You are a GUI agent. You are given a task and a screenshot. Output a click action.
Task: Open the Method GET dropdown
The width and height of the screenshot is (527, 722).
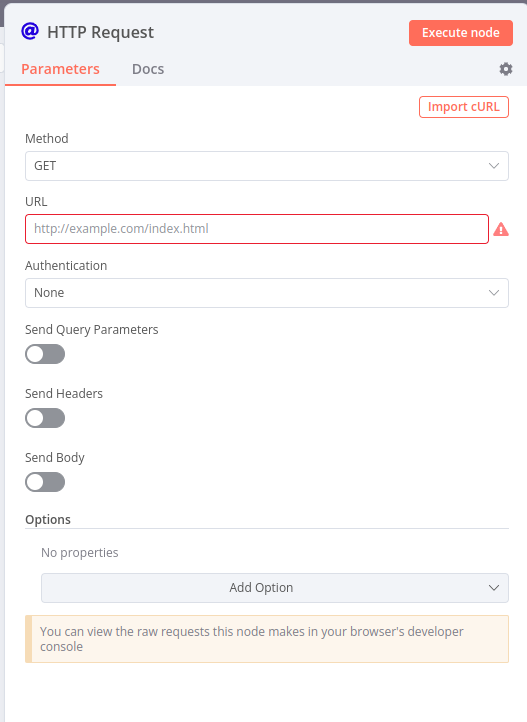(267, 166)
